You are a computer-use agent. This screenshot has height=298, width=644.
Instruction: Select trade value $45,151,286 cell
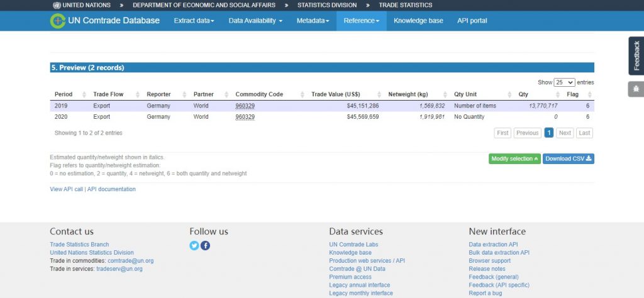tap(363, 106)
